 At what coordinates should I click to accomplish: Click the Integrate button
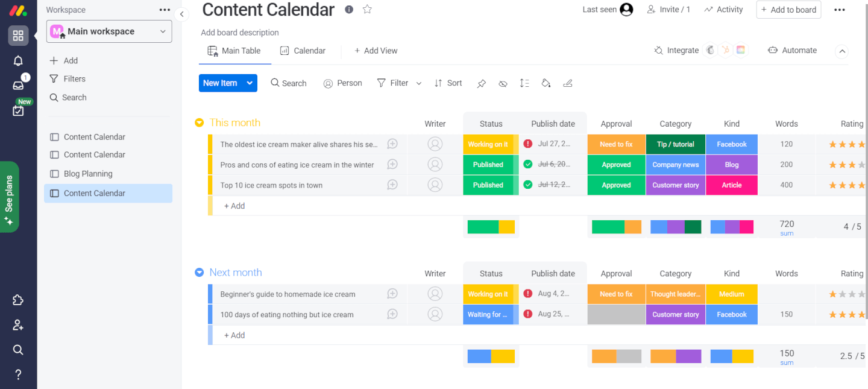pyautogui.click(x=676, y=50)
